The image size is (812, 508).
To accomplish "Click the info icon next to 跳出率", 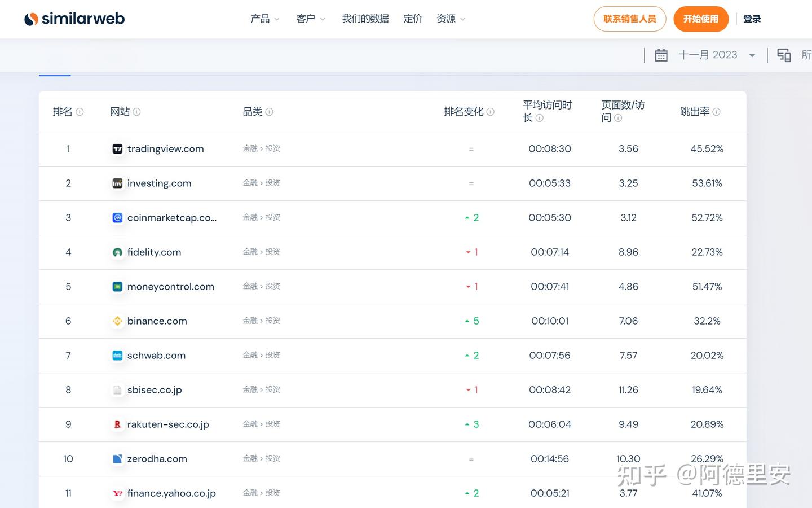I will pyautogui.click(x=716, y=112).
